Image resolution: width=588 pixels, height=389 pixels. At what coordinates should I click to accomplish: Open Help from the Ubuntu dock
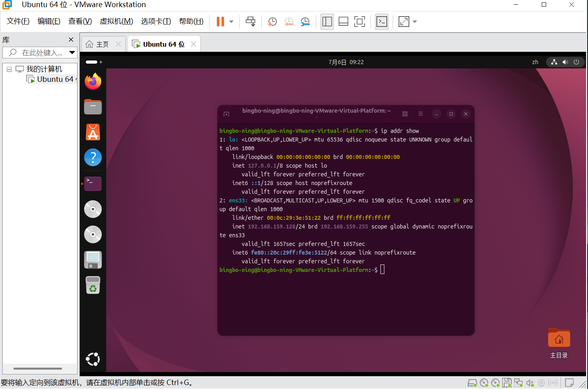pyautogui.click(x=93, y=157)
